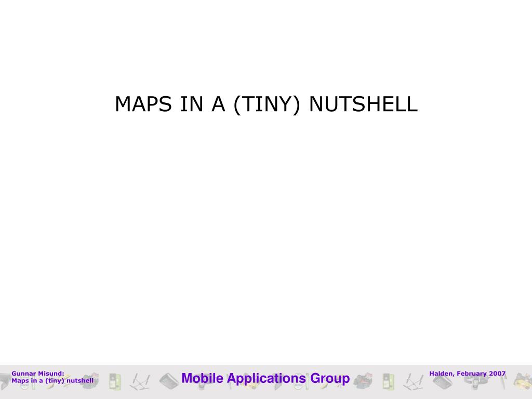The image size is (532, 399).
Task: Click the green mobile phone icon left of tripod
Action: 114,382
